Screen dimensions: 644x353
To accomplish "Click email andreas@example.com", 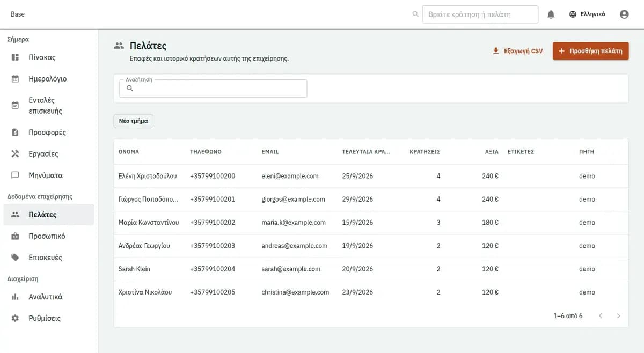I will [x=294, y=246].
